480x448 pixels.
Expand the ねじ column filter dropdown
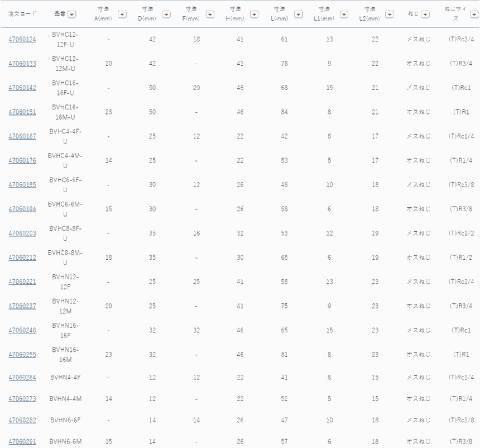coord(426,14)
